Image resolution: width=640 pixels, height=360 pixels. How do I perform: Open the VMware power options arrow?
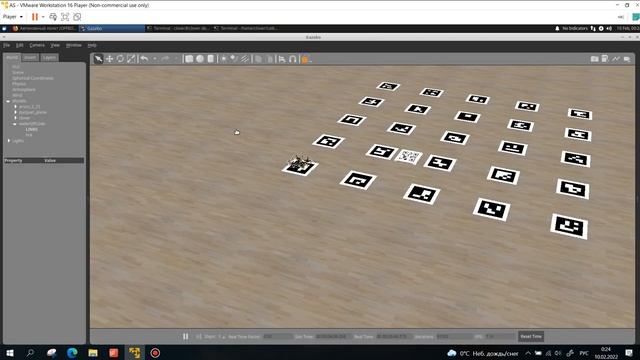tap(43, 17)
